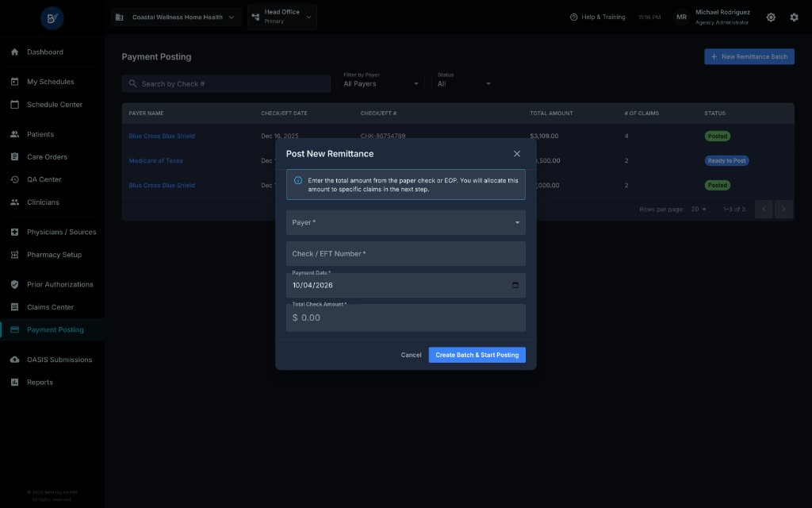This screenshot has height=508, width=812.
Task: Click the info icon in the dialog notice
Action: (x=298, y=180)
